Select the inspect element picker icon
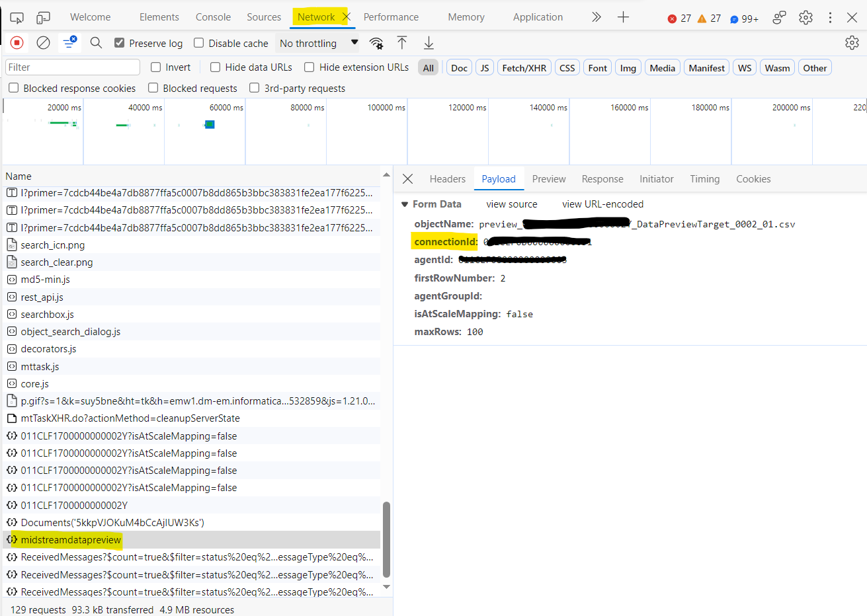Image resolution: width=867 pixels, height=616 pixels. tap(17, 18)
